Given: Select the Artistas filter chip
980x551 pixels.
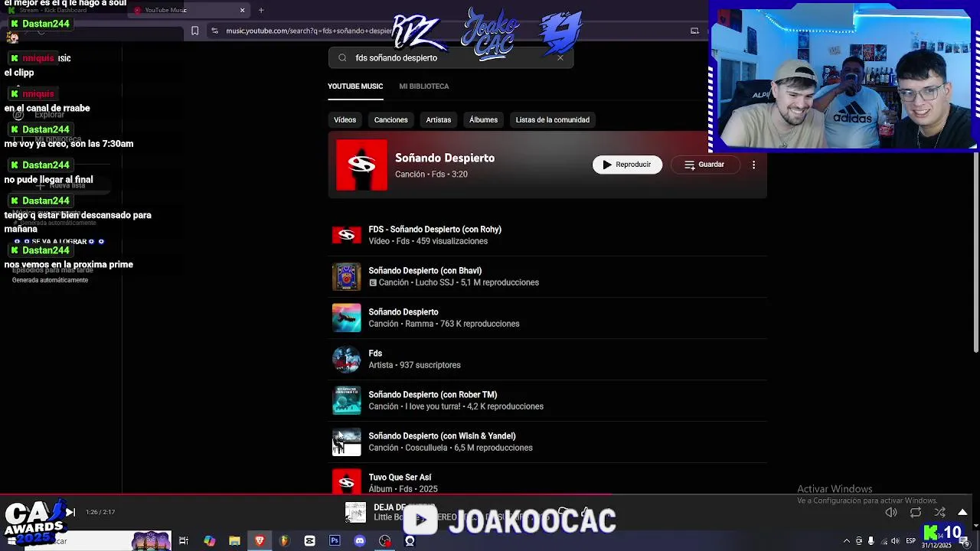Looking at the screenshot, I should pyautogui.click(x=438, y=120).
